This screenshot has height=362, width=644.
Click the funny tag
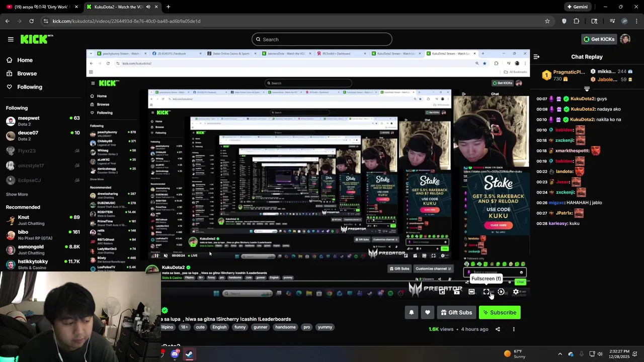[240, 327]
